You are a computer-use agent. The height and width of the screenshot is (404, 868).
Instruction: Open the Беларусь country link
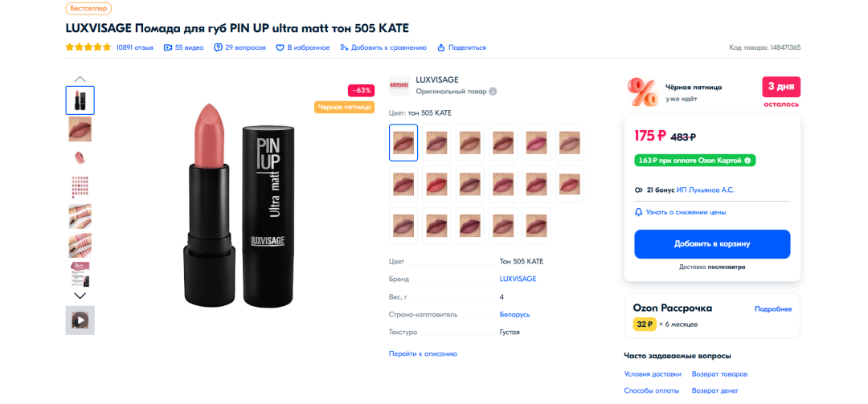point(514,314)
